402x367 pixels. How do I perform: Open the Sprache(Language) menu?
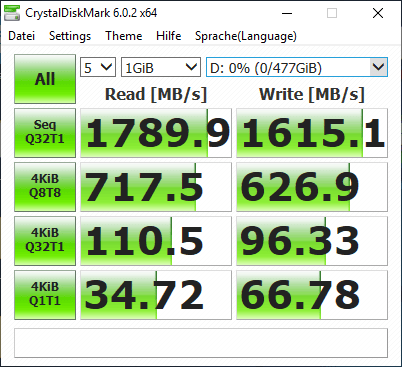click(x=246, y=36)
